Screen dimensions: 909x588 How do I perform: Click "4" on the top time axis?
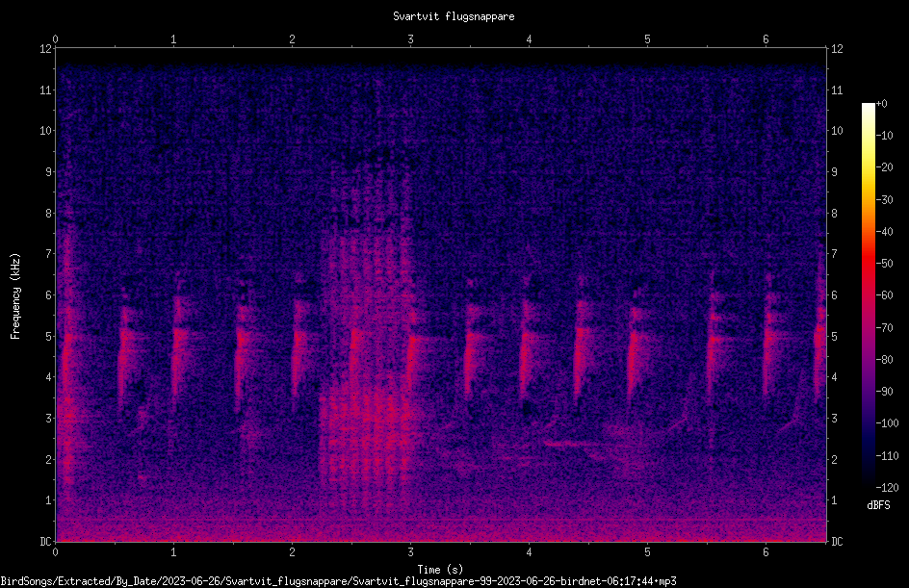[529, 39]
